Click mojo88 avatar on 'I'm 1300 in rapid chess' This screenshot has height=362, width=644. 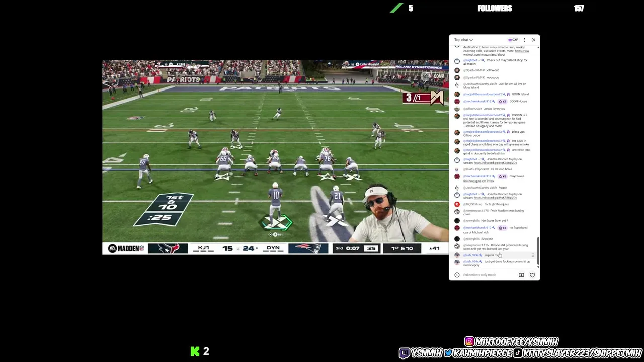pos(457,142)
